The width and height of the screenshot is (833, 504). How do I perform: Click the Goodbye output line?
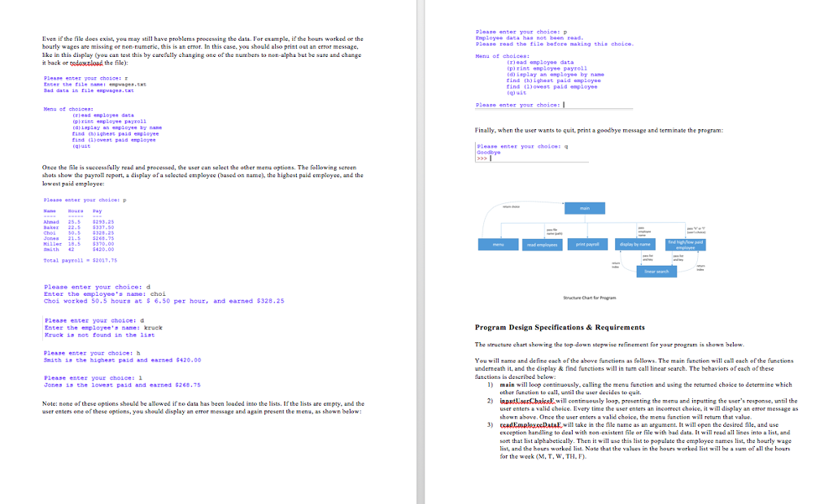(x=489, y=152)
